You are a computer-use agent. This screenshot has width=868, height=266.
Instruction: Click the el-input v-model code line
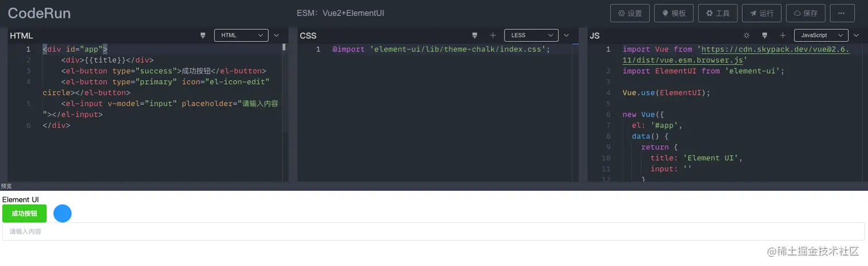point(161,109)
